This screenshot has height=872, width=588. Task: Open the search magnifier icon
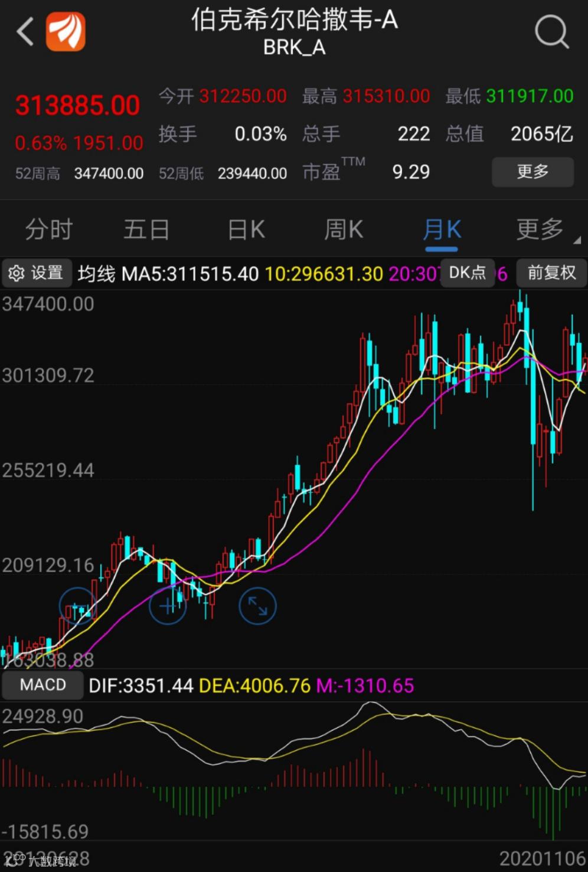tap(552, 31)
